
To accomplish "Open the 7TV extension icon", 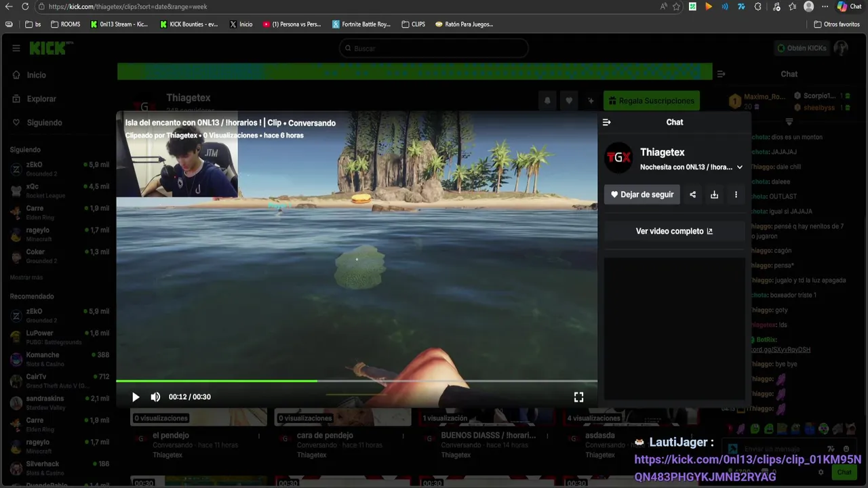I will click(741, 7).
